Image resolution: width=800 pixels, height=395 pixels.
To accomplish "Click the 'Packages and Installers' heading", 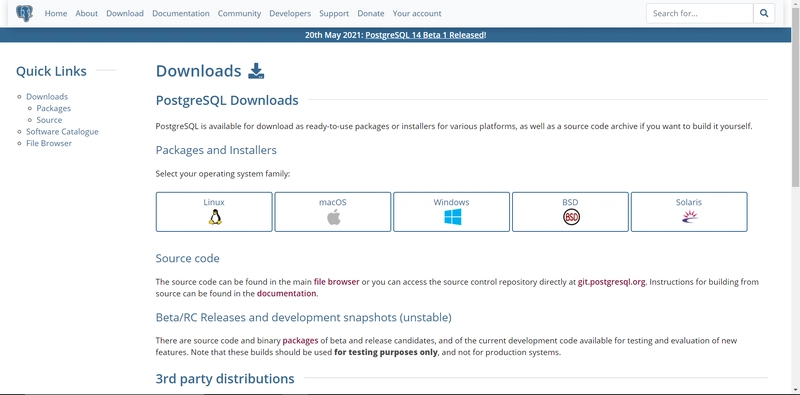I will pos(216,150).
